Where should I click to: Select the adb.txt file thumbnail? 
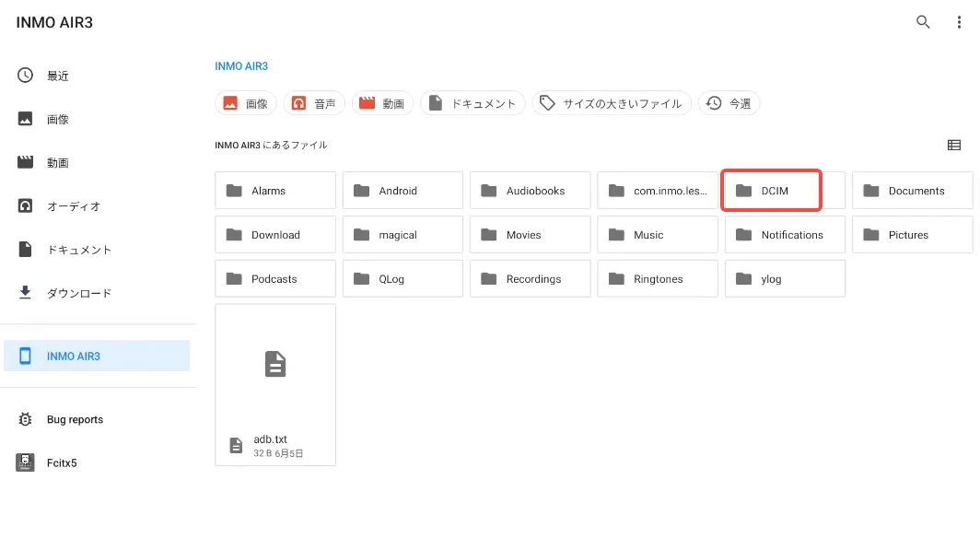click(275, 365)
